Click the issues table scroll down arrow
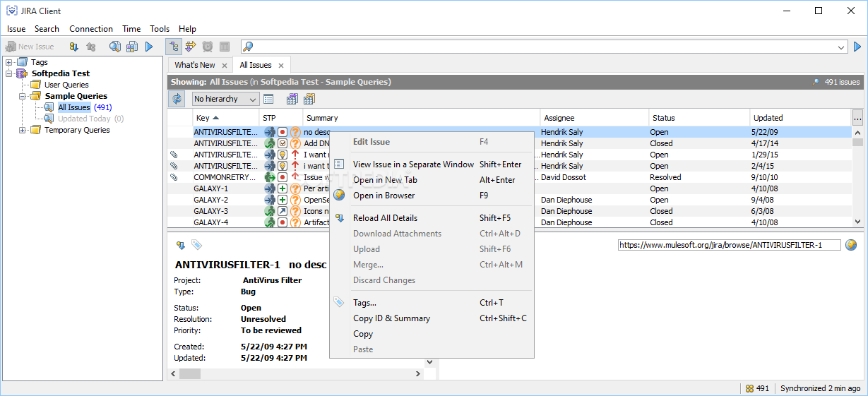The image size is (868, 396). pos(857,222)
